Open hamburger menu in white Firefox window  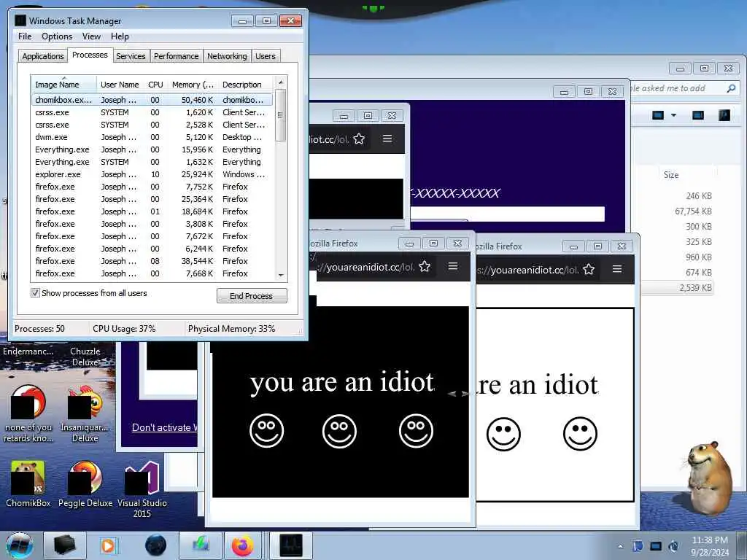tap(617, 269)
